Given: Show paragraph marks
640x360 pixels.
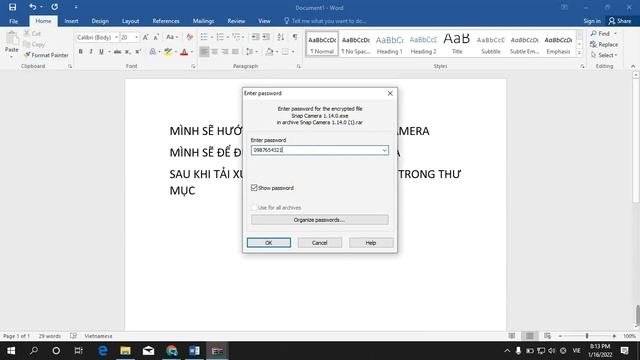Looking at the screenshot, I should (295, 37).
